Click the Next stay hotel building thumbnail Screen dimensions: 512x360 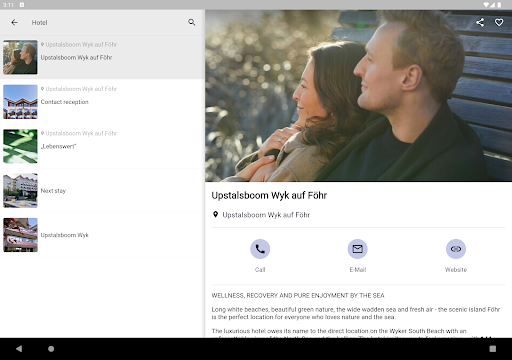point(20,190)
